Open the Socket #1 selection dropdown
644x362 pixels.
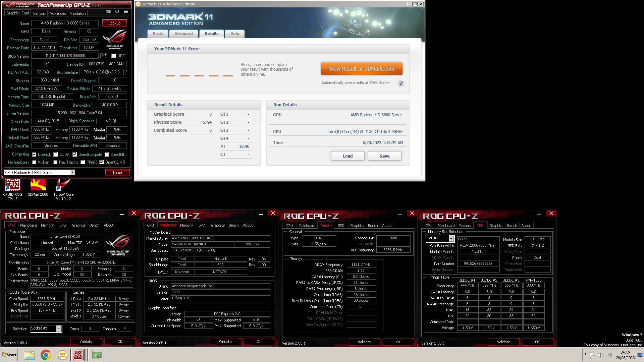click(x=59, y=328)
